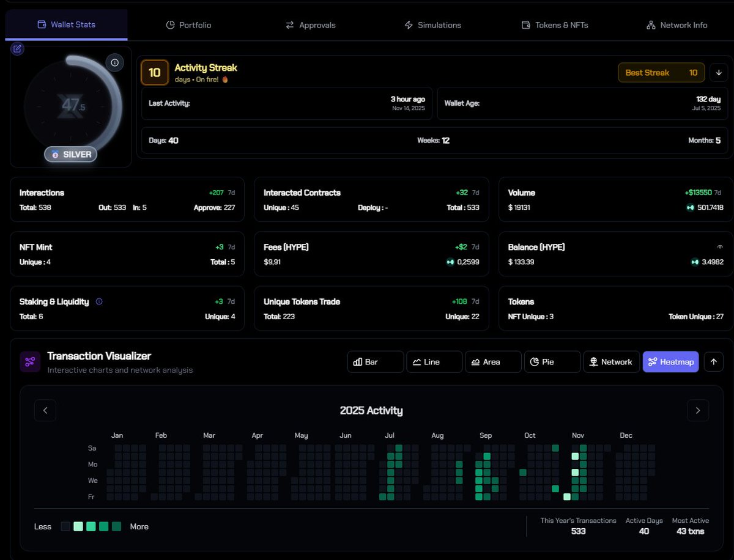Click the Last Activity 3 hour ago value
This screenshot has width=734, height=560.
pos(408,99)
